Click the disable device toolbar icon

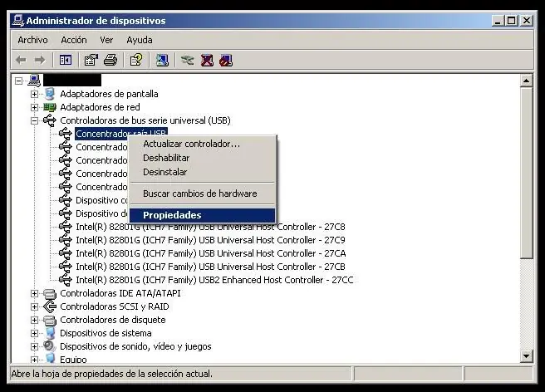(x=226, y=60)
